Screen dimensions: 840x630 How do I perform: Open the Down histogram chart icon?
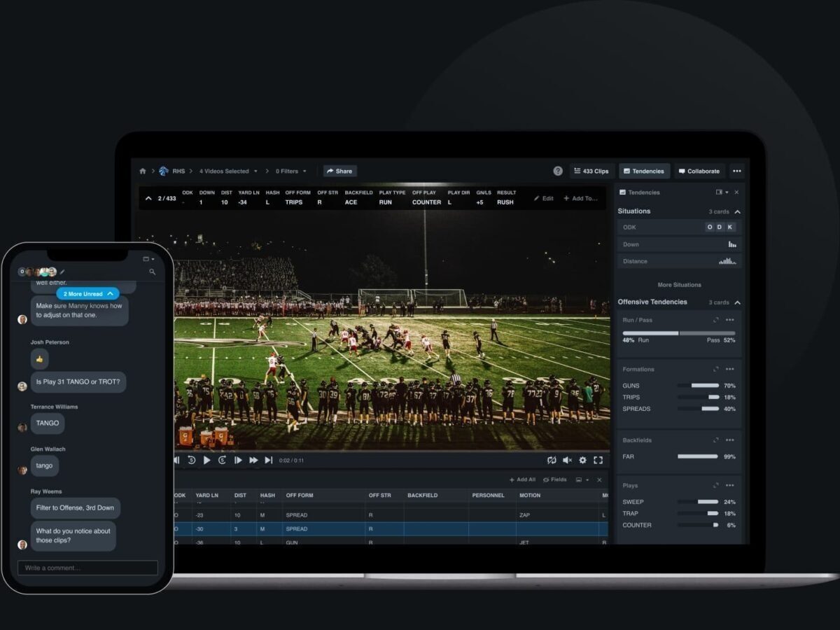(x=734, y=244)
